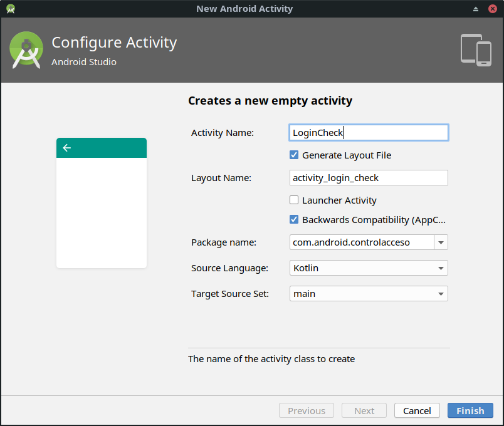Click the Next button
This screenshot has width=504, height=426.
[x=364, y=411]
